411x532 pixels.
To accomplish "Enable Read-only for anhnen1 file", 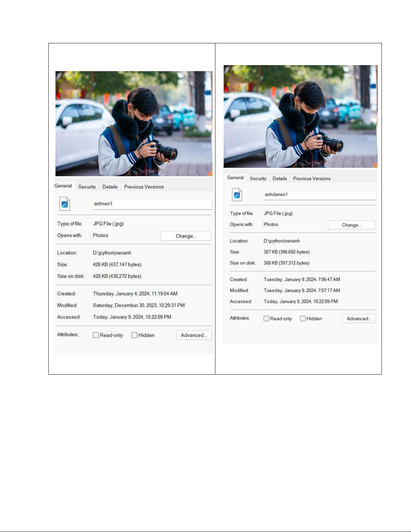I will (96, 335).
